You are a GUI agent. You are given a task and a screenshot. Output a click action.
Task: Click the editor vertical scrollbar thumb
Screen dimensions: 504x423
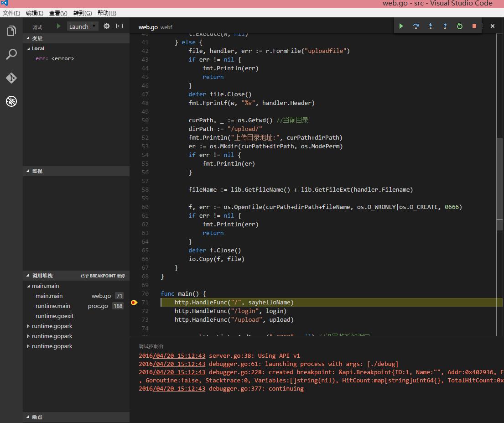[499, 184]
